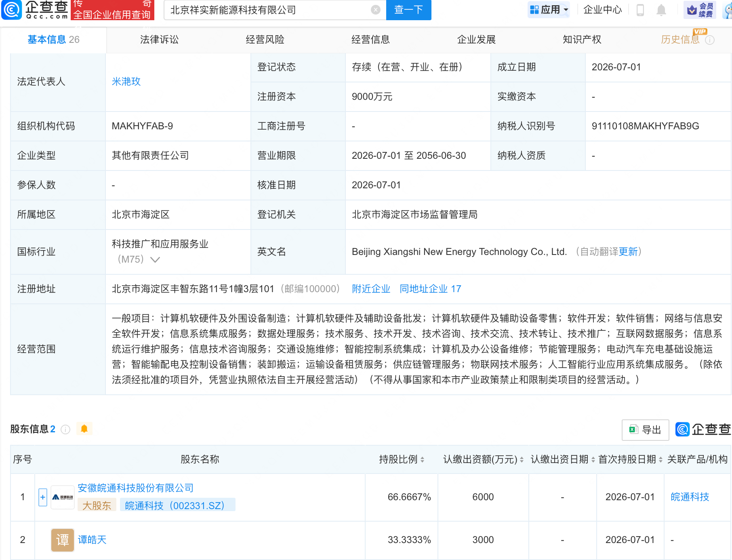Click the 大股东 tag
The width and height of the screenshot is (732, 560).
coord(97,505)
